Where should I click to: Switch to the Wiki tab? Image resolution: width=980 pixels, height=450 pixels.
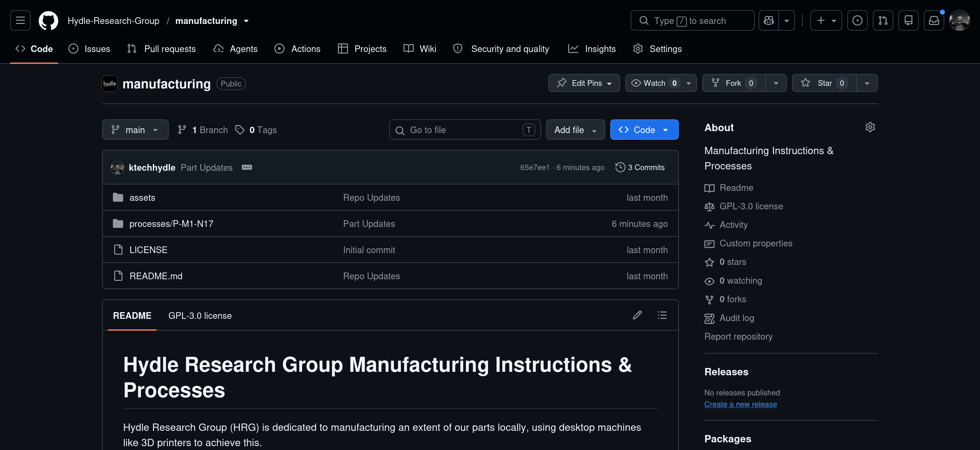[420, 49]
